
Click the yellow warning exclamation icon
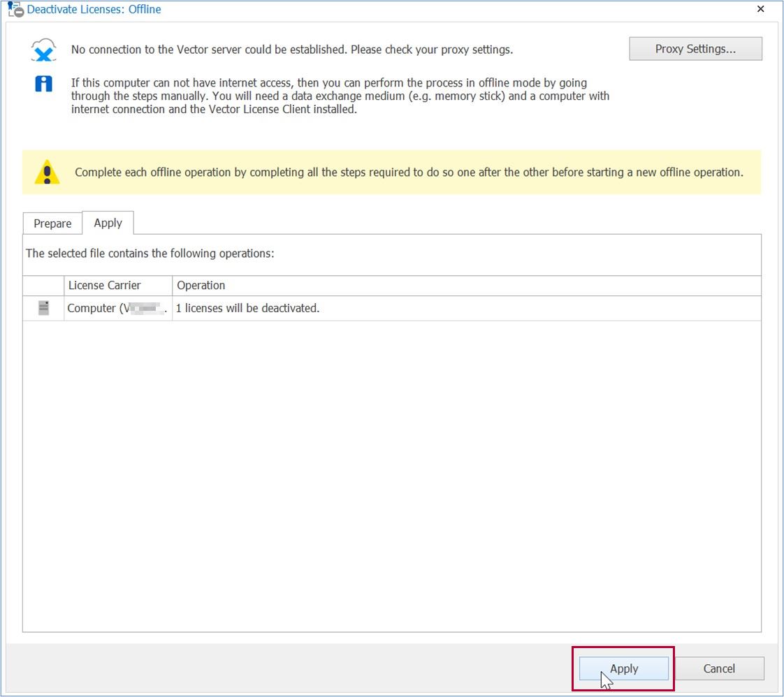point(47,172)
